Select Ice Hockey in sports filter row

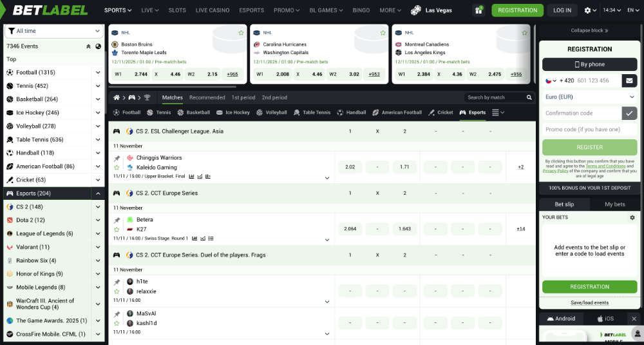coord(232,112)
